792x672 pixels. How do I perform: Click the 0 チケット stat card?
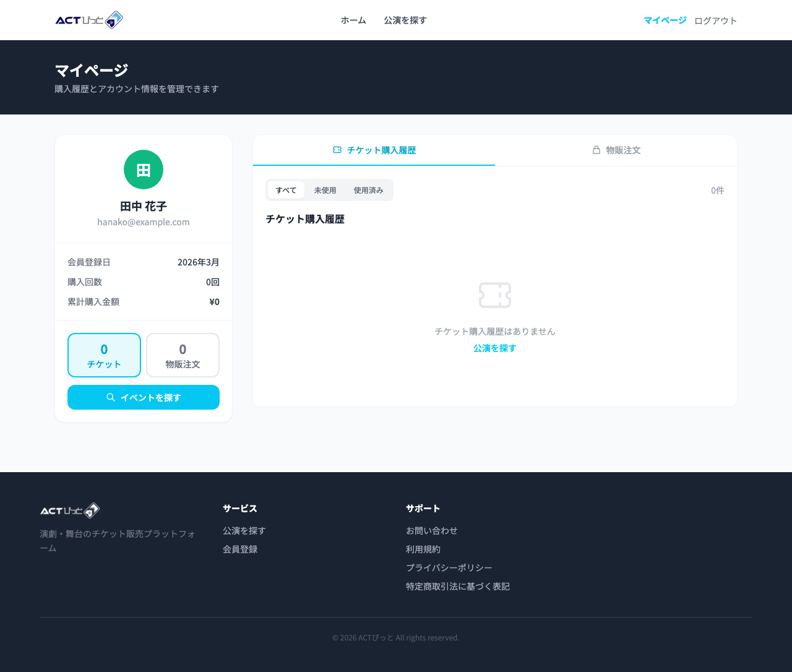pos(104,355)
